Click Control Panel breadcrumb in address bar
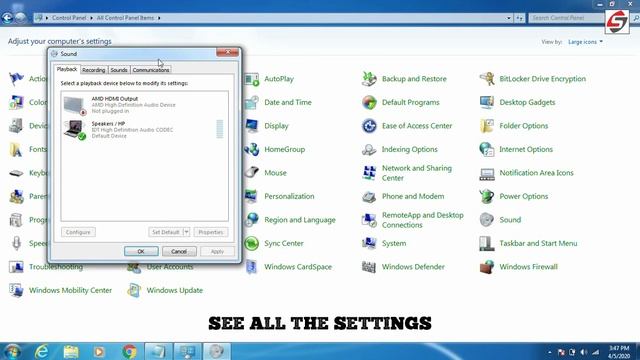This screenshot has width=640, height=360. pyautogui.click(x=69, y=18)
